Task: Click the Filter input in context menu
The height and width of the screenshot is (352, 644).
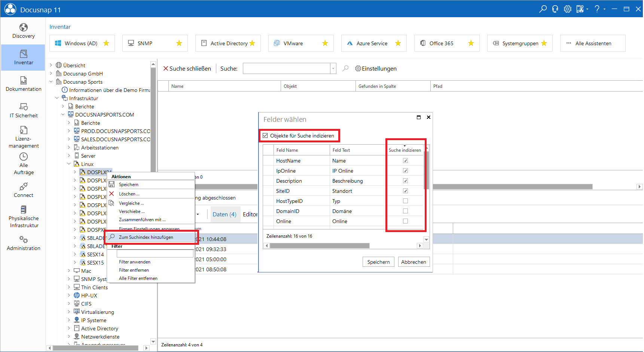Action: click(x=155, y=254)
